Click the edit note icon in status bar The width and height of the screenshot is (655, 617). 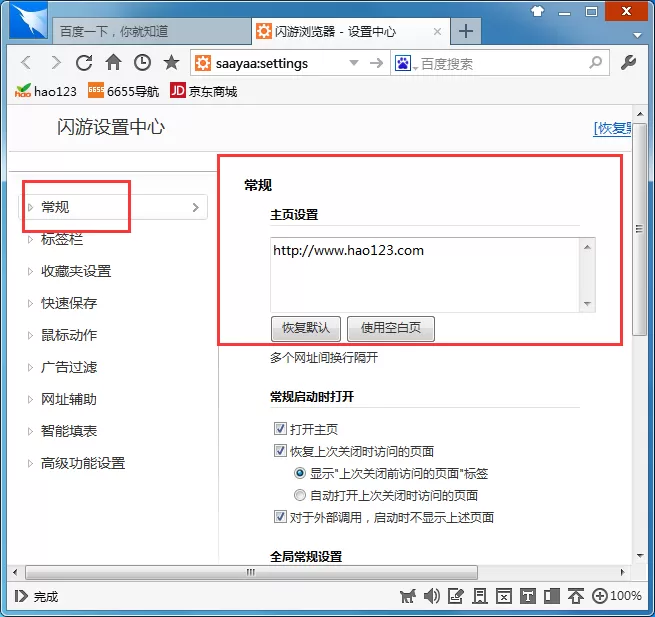(x=455, y=596)
